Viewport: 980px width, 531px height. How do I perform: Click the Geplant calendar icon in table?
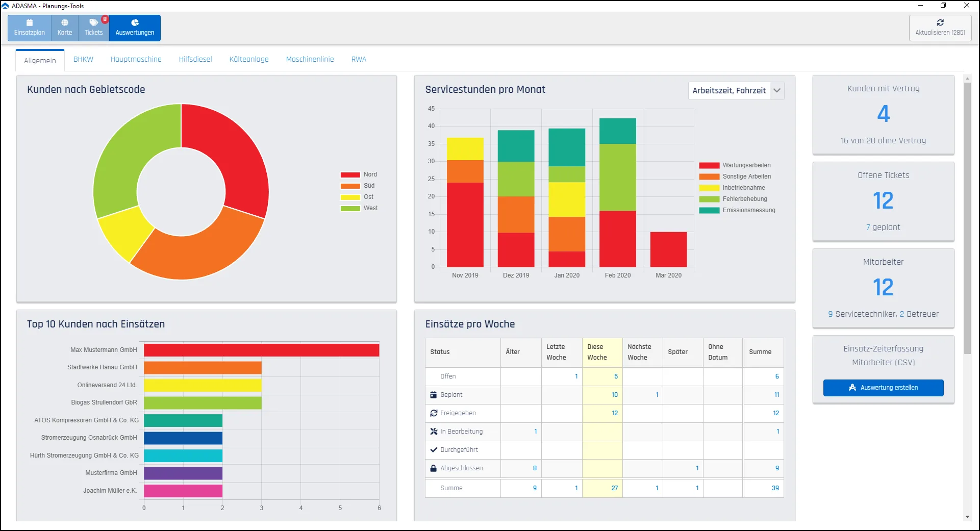[x=434, y=395]
